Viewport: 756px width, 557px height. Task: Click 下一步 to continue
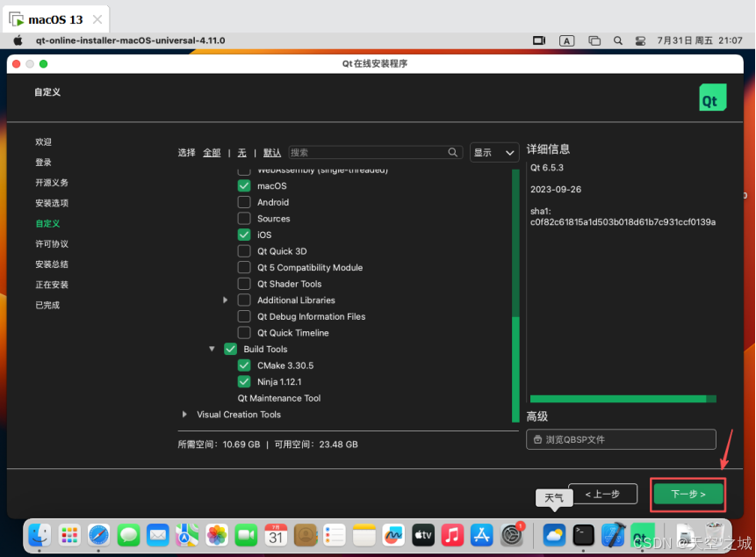pos(688,495)
